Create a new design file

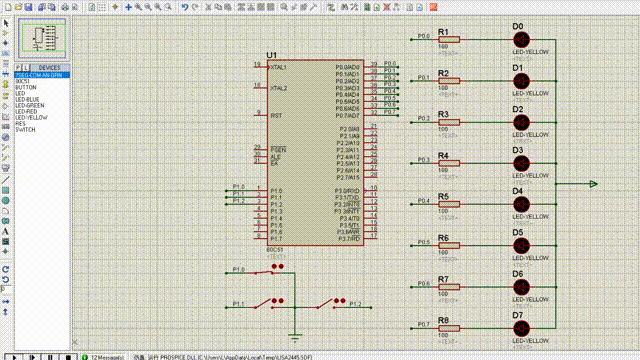point(8,7)
